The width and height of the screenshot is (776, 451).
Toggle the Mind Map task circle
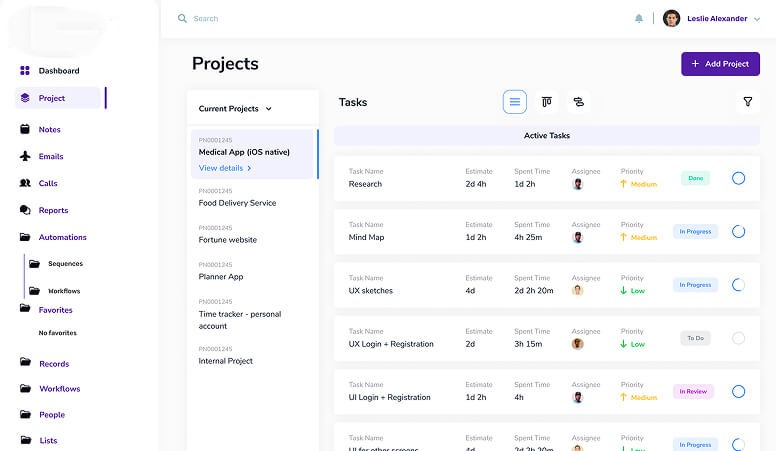click(x=738, y=231)
